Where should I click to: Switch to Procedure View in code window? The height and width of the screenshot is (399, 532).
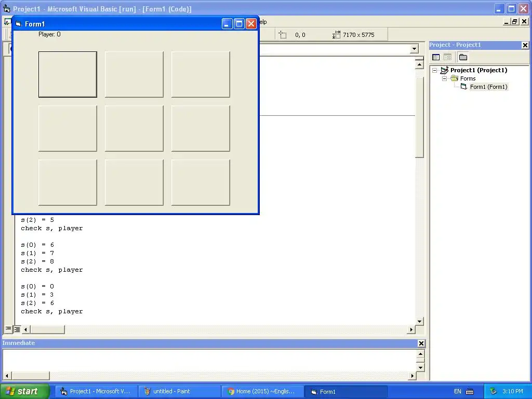coord(8,329)
